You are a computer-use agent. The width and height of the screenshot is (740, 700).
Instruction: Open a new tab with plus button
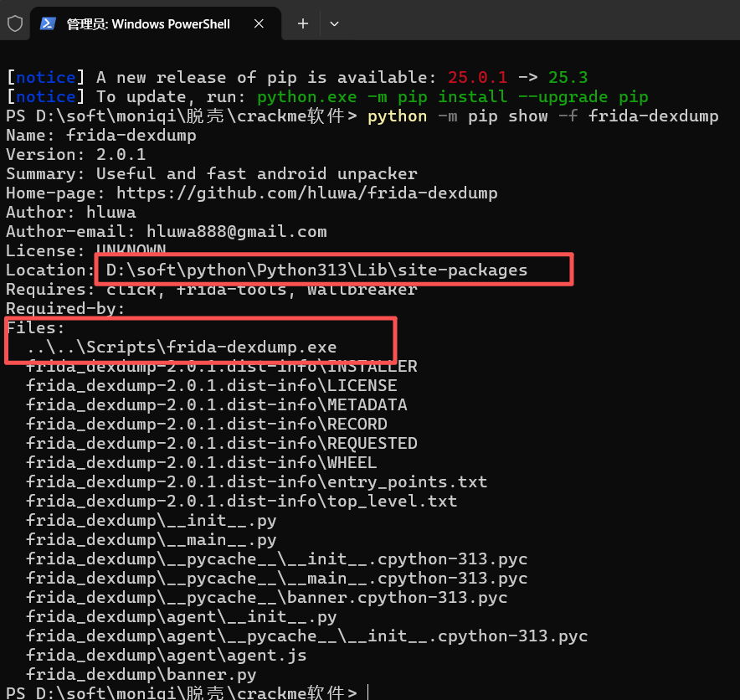[303, 23]
